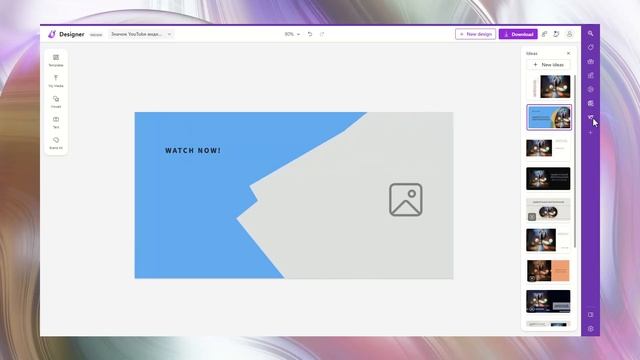This screenshot has height=360, width=640.
Task: Select the blue highlighted idea thumbnail
Action: pyautogui.click(x=549, y=118)
